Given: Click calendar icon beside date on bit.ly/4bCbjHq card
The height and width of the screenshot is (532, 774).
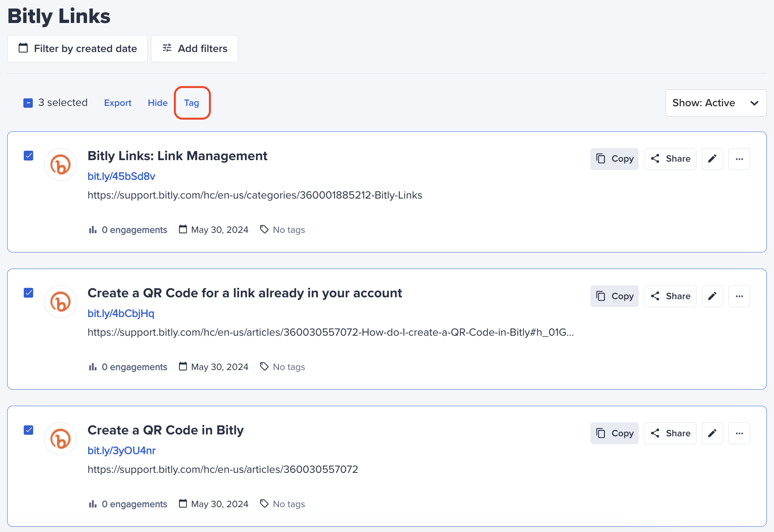Looking at the screenshot, I should tap(183, 366).
